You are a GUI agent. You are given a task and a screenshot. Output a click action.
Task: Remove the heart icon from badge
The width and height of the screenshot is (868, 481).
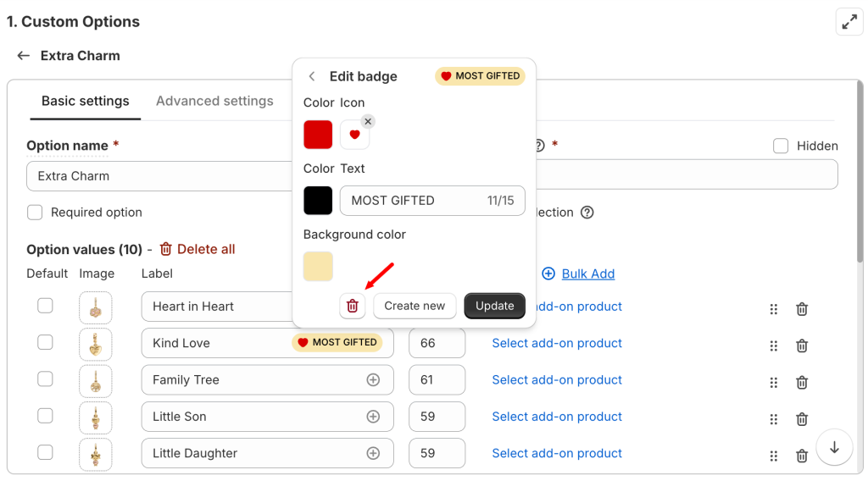click(368, 122)
